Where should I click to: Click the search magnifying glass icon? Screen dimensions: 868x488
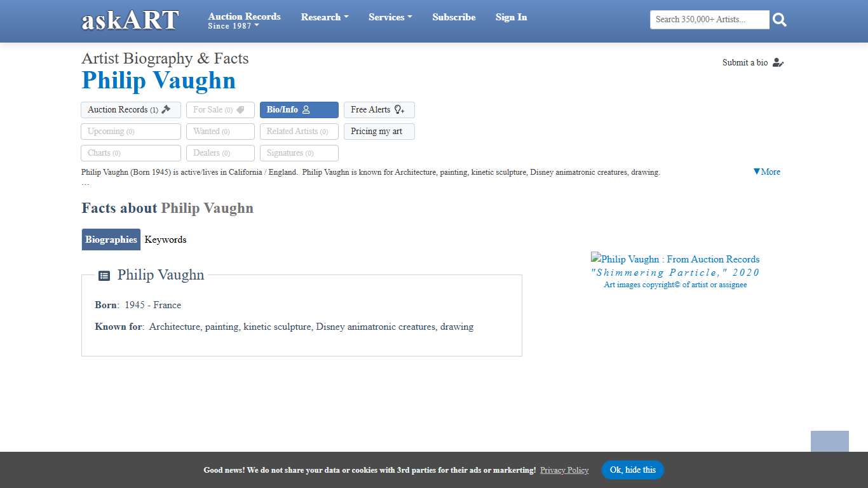(x=780, y=20)
